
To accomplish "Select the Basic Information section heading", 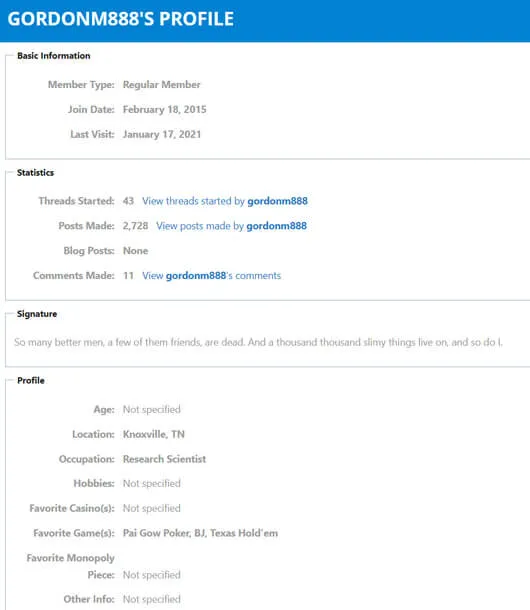I will (54, 56).
